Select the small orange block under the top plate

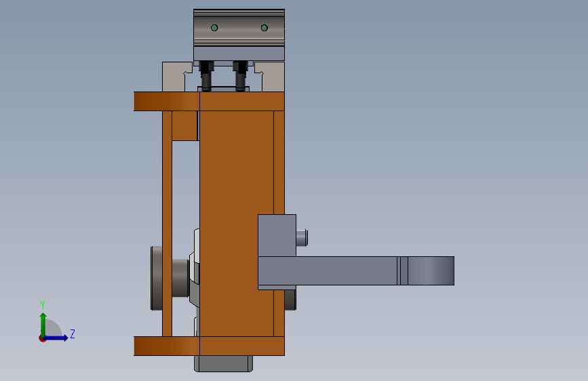(184, 125)
